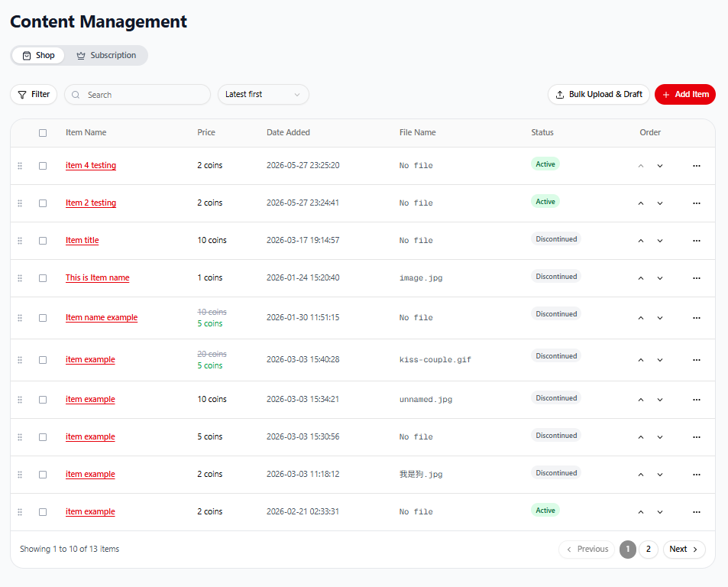Open 'This is Item name' link
This screenshot has width=728, height=587.
point(98,277)
